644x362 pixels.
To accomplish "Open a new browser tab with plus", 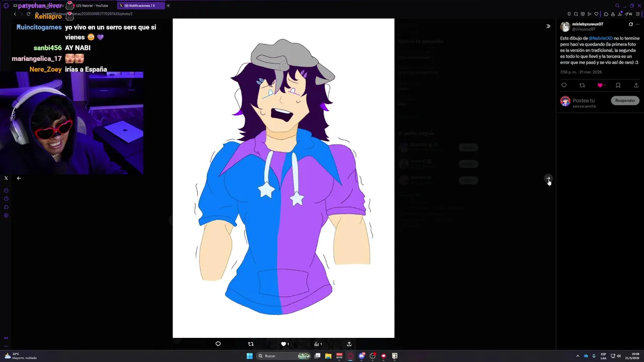I will (168, 6).
